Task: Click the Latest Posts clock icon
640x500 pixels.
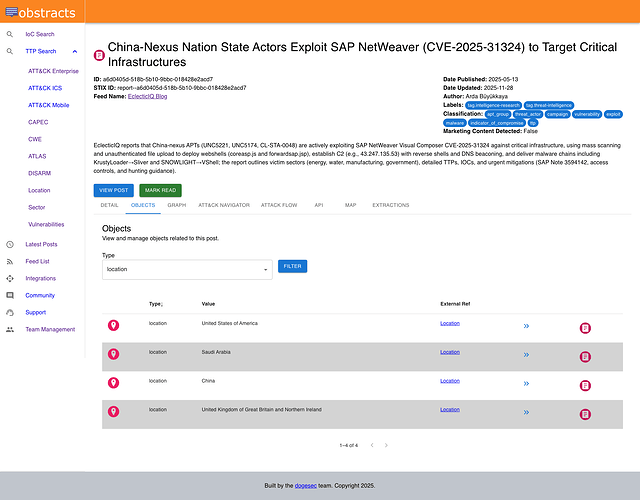Action: click(10, 244)
